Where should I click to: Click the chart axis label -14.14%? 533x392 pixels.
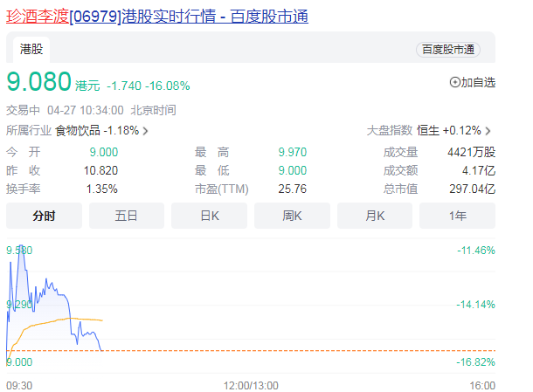click(475, 305)
